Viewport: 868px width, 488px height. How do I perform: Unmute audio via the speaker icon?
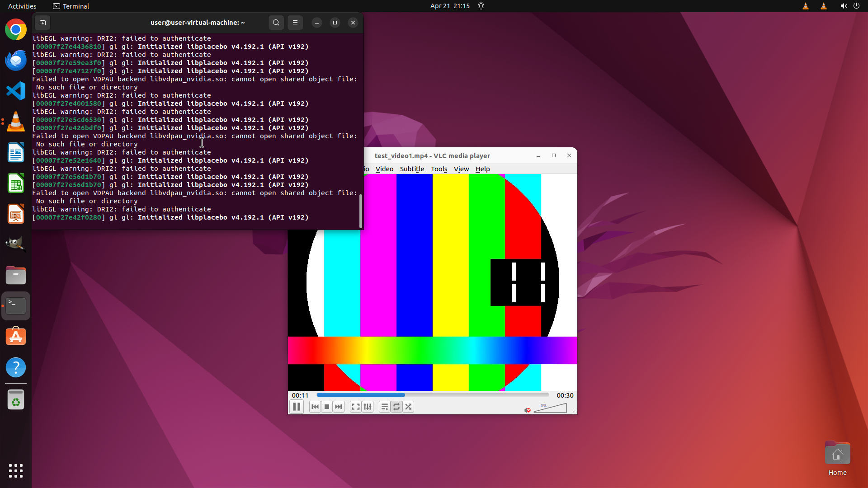[x=527, y=410]
